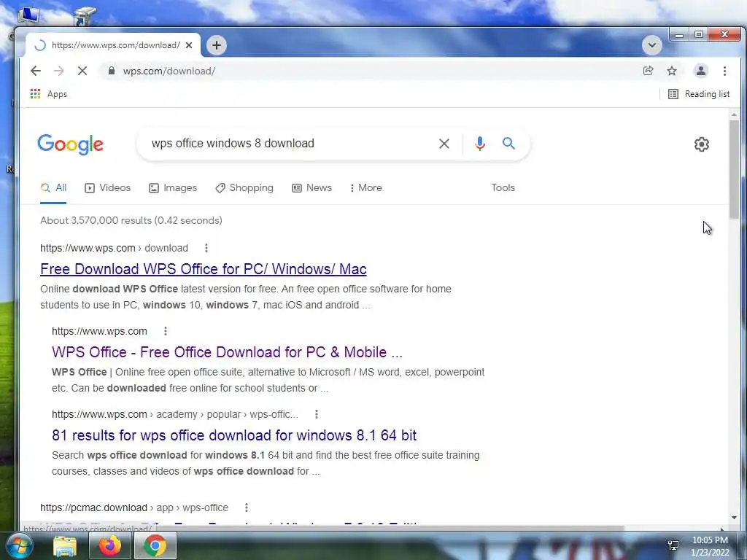Share this page icon in address bar
This screenshot has width=747, height=560.
(648, 71)
